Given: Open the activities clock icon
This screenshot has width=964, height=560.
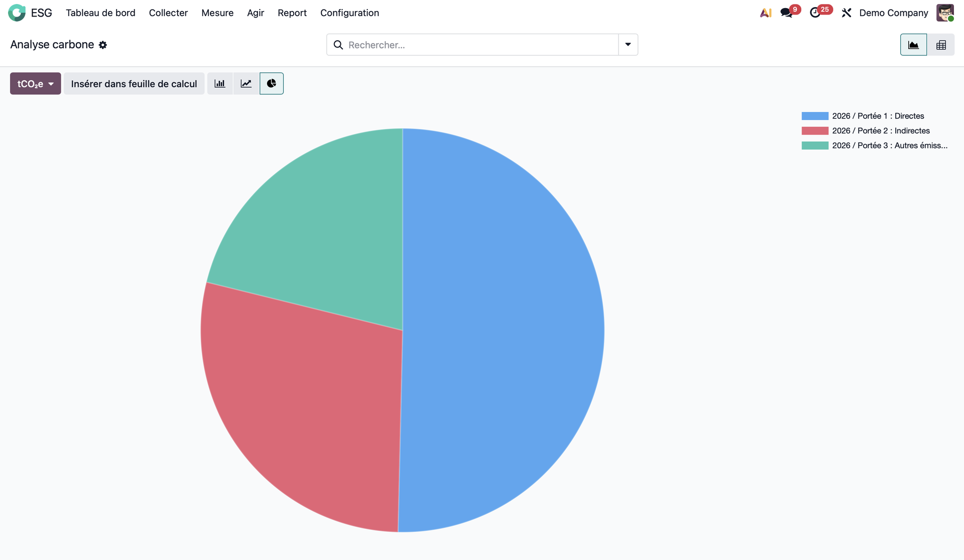Looking at the screenshot, I should point(815,13).
